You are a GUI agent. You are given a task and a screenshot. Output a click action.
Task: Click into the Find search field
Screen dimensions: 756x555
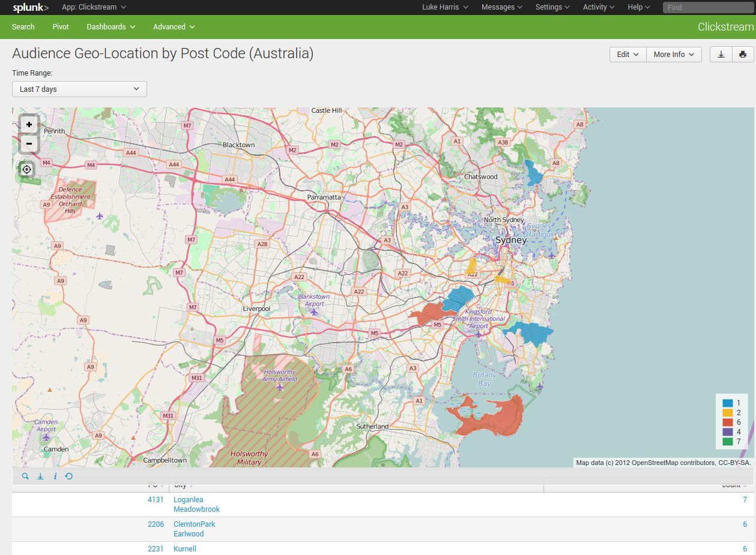click(x=707, y=8)
